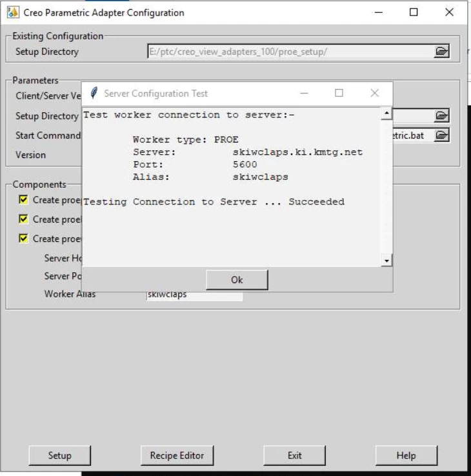471x476 pixels.
Task: Close the Server Configuration Test dialog
Action: (x=375, y=93)
